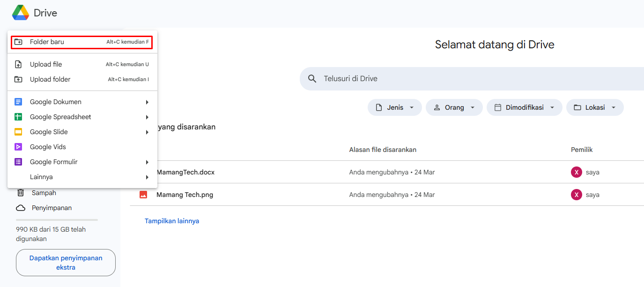Click 'Anda mengubahnya • 24 Mar' for Mamang Tech.png
Image resolution: width=644 pixels, height=287 pixels.
tap(392, 195)
